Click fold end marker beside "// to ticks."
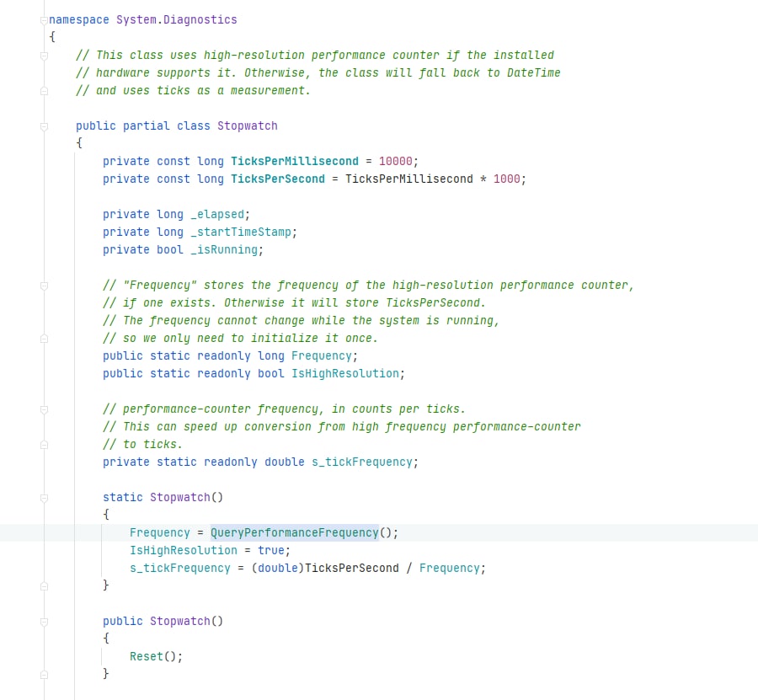 [x=44, y=445]
